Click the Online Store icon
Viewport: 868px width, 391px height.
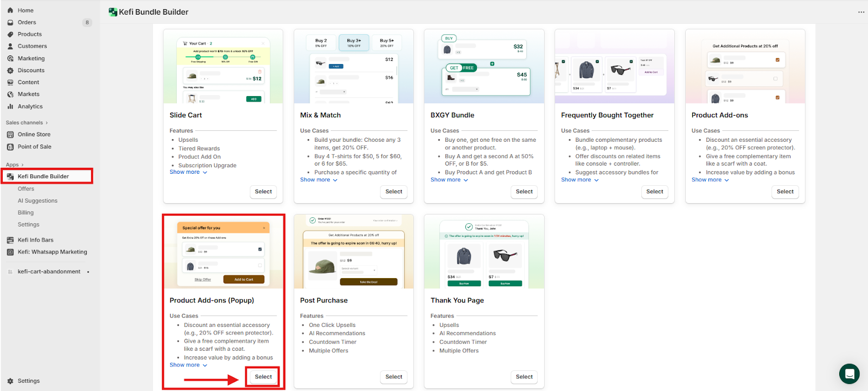(10, 135)
